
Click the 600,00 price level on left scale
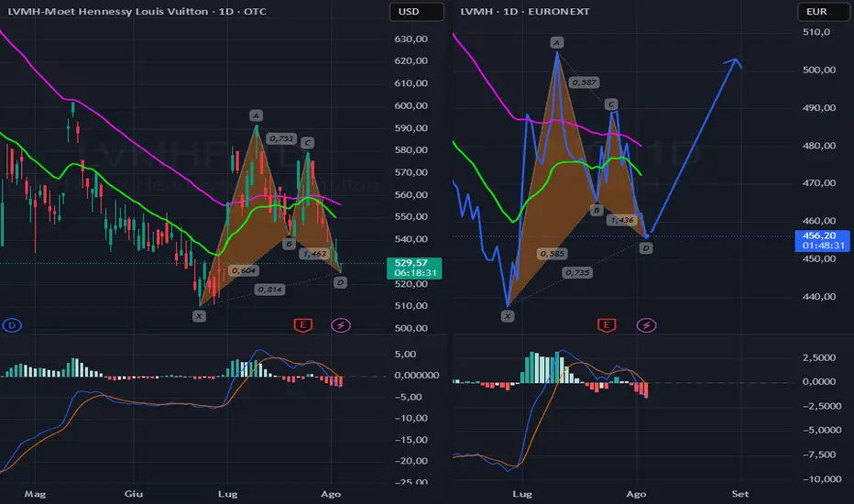[x=411, y=105]
